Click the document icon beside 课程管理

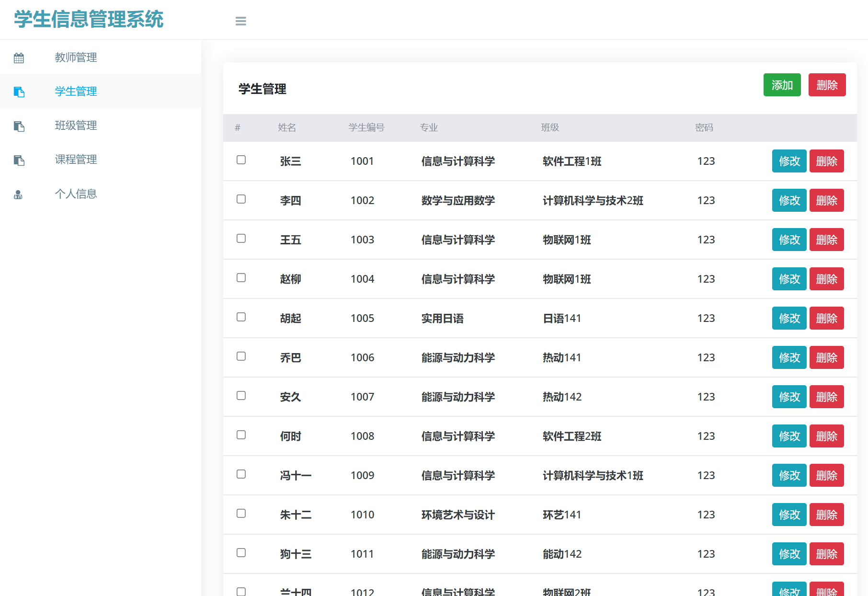coord(19,160)
